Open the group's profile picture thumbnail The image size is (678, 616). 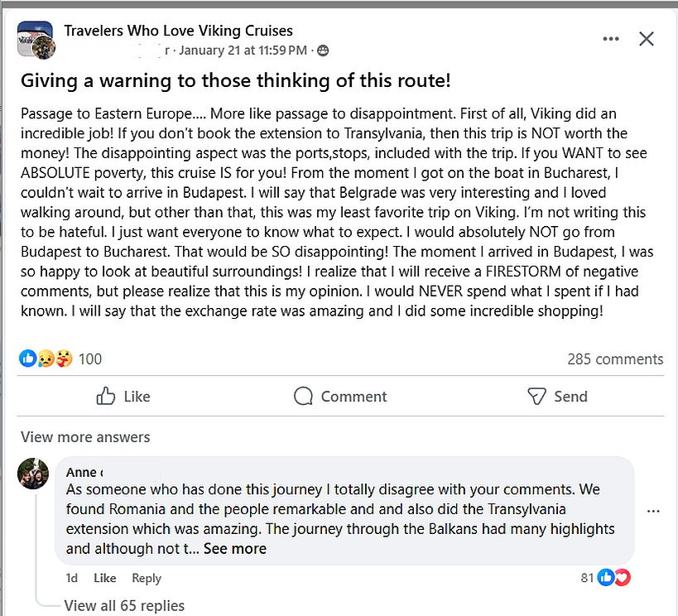(x=34, y=38)
